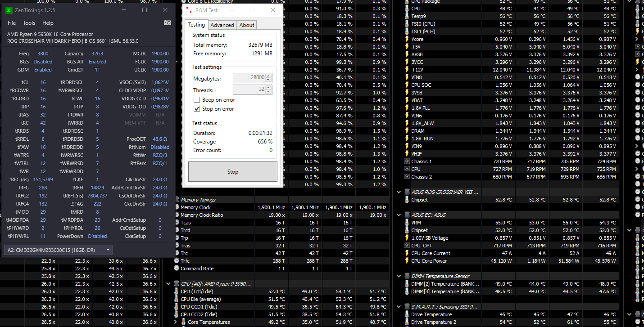The image size is (644, 327).
Task: Collapse the DIMM Temperature Sensor section
Action: pos(399,276)
